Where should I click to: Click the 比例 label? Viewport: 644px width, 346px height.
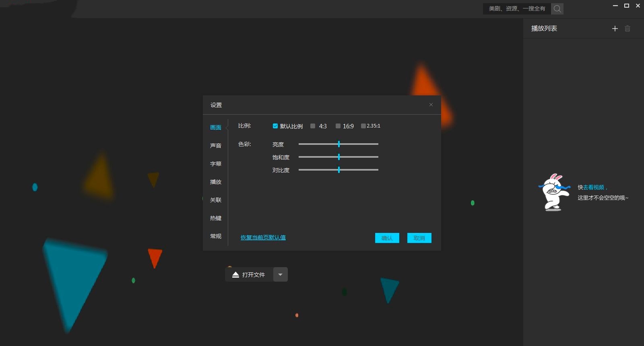click(x=245, y=126)
